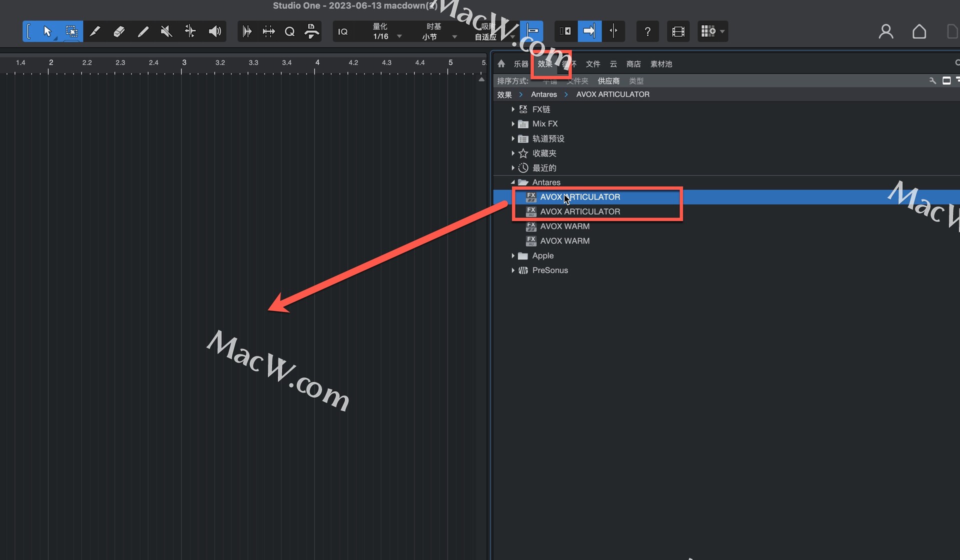Switch to the 云 cloud tab
Viewport: 960px width, 560px height.
[x=613, y=64]
